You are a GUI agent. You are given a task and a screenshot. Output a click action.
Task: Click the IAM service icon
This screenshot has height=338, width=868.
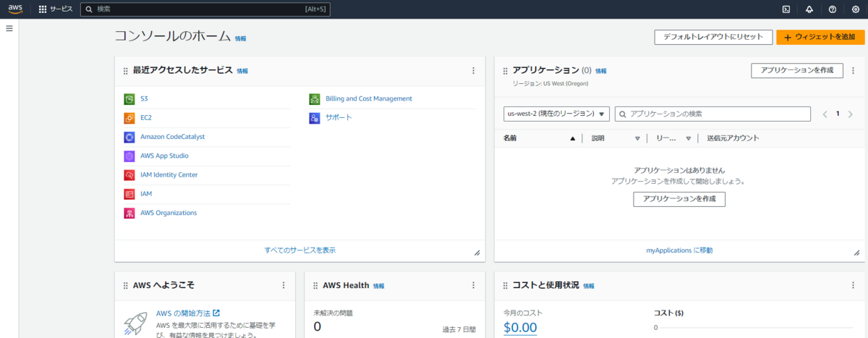pyautogui.click(x=129, y=194)
